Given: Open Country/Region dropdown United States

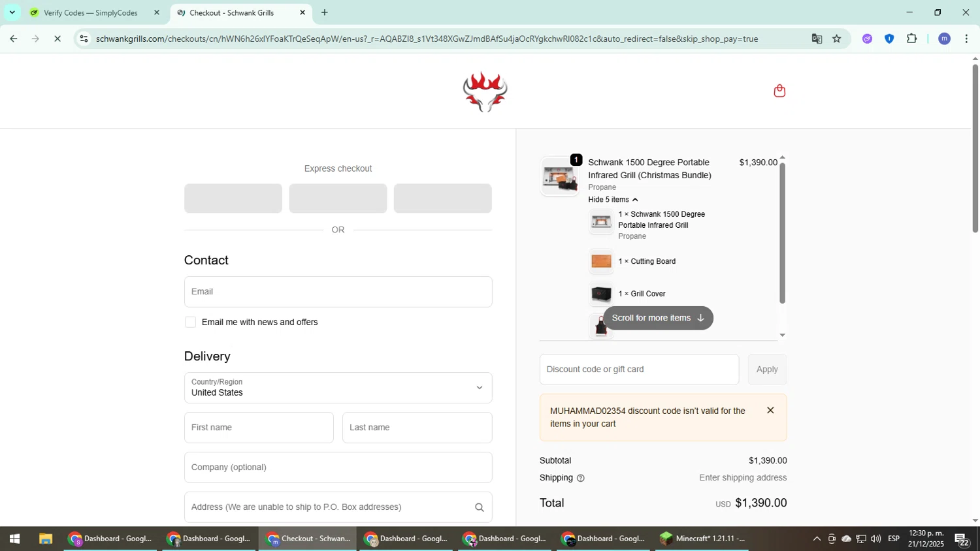Looking at the screenshot, I should [338, 388].
